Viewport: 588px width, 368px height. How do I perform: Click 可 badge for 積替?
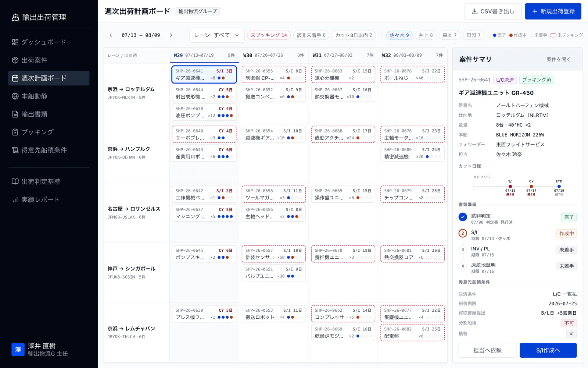click(571, 334)
